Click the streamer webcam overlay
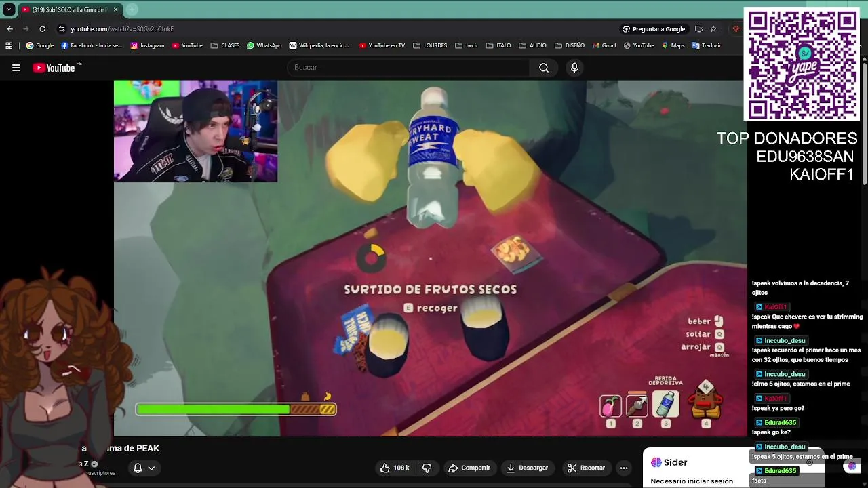The width and height of the screenshot is (868, 488). point(196,131)
